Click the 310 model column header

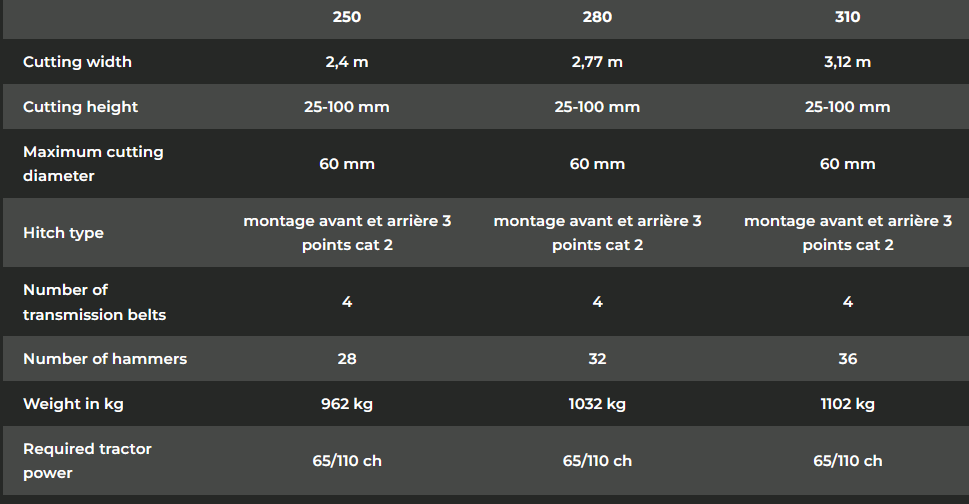tap(847, 17)
